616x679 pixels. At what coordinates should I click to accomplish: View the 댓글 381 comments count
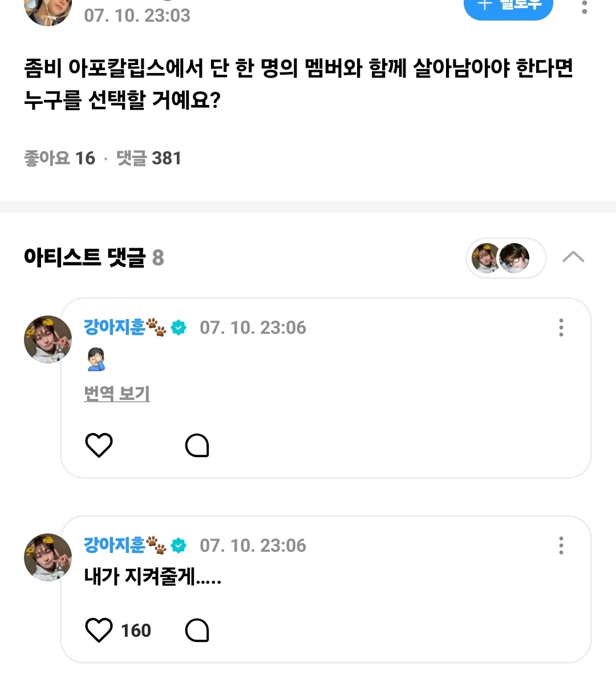coord(148,158)
